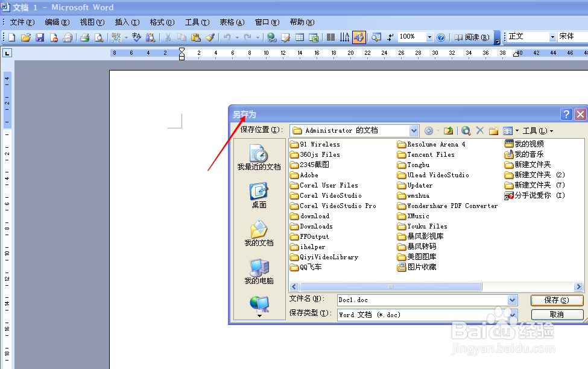Show more places via bottom arrow
The image size is (588, 369).
(259, 316)
